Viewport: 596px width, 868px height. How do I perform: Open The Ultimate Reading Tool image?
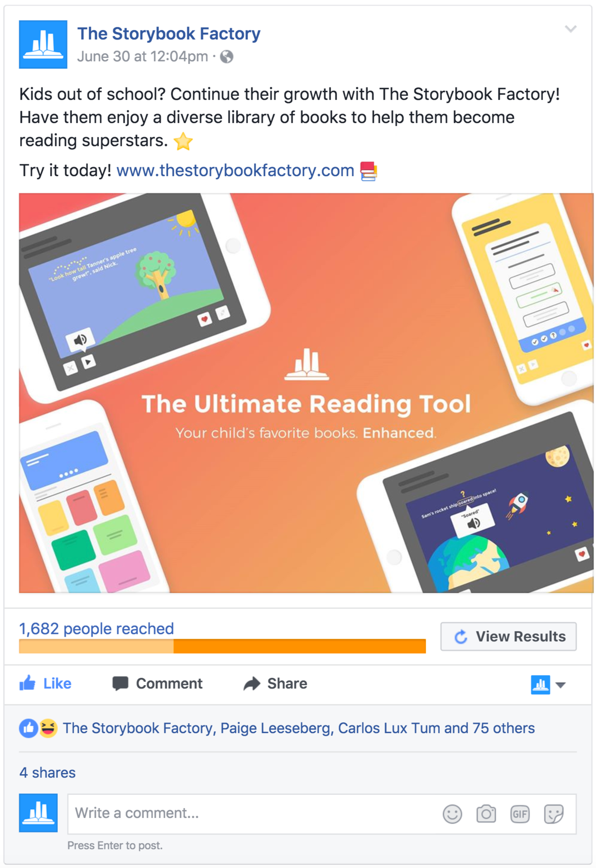click(x=306, y=393)
